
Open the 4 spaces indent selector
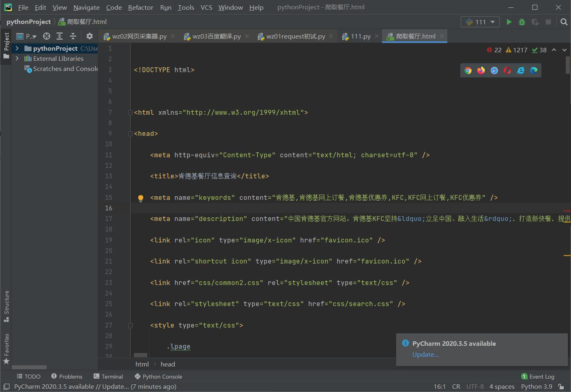point(502,387)
